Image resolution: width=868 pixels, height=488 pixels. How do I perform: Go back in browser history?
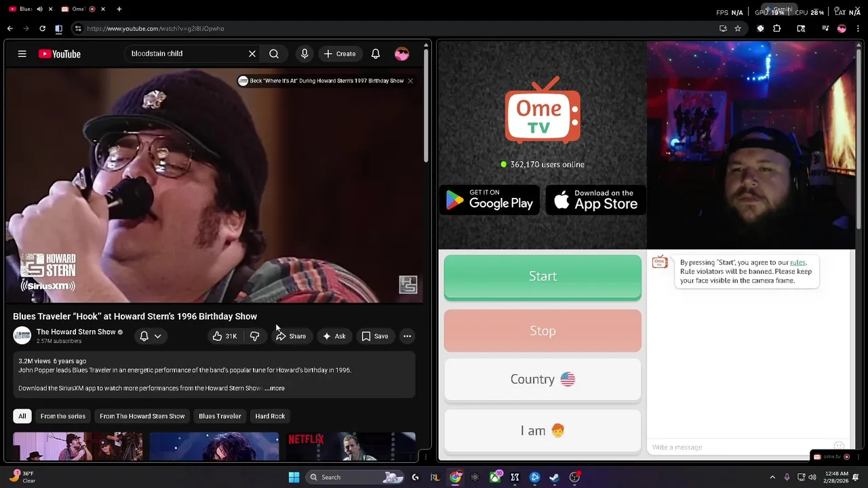pos(9,28)
